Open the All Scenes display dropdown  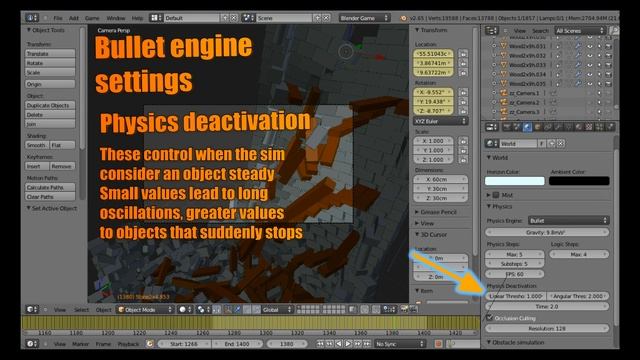[580, 31]
